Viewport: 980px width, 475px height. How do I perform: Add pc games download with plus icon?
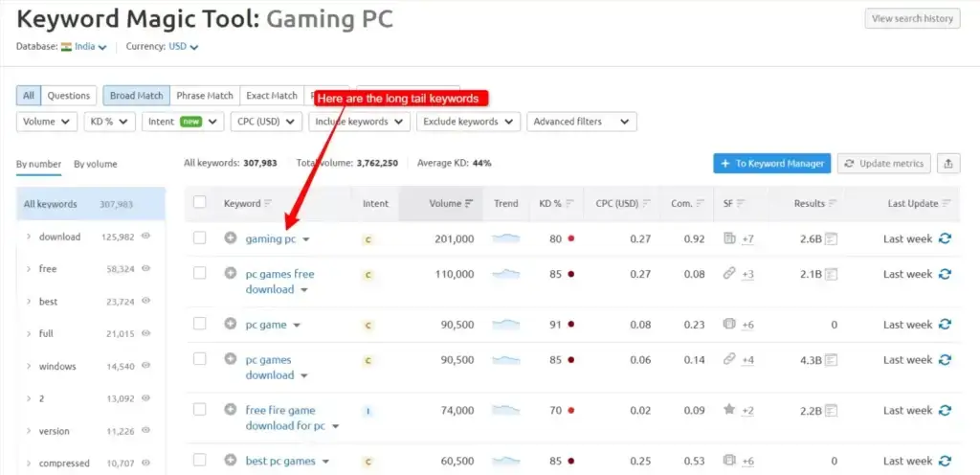(231, 359)
